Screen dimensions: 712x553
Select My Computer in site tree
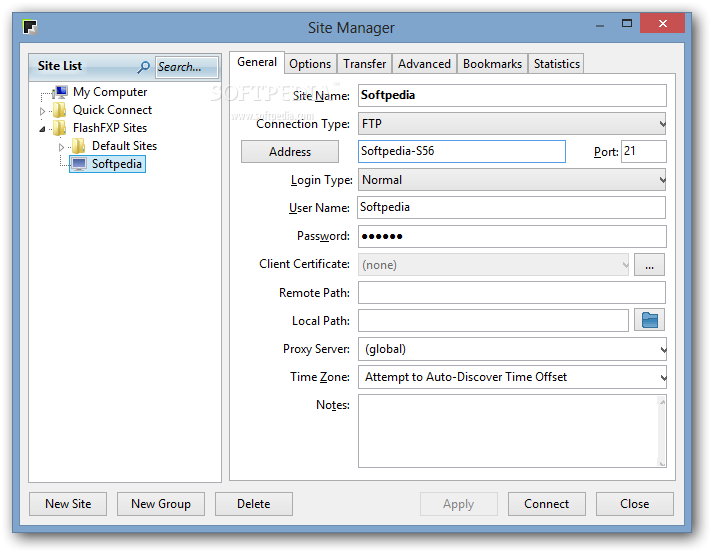click(110, 92)
